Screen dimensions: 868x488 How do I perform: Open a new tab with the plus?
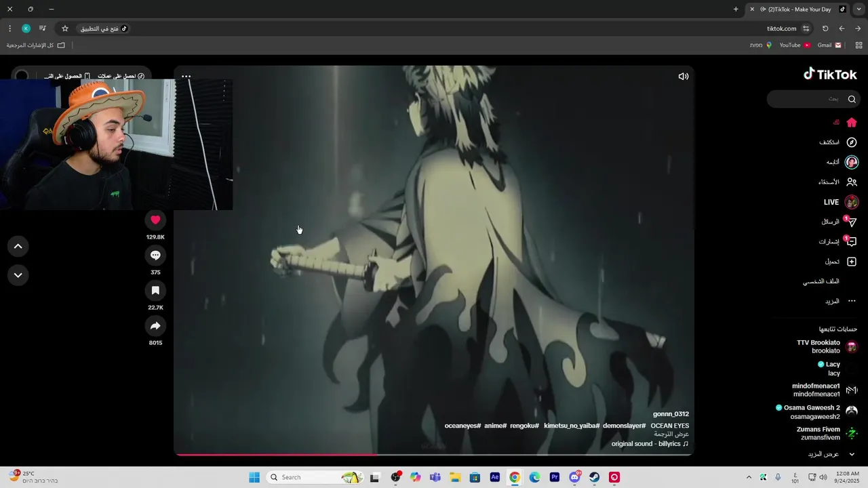pos(736,9)
